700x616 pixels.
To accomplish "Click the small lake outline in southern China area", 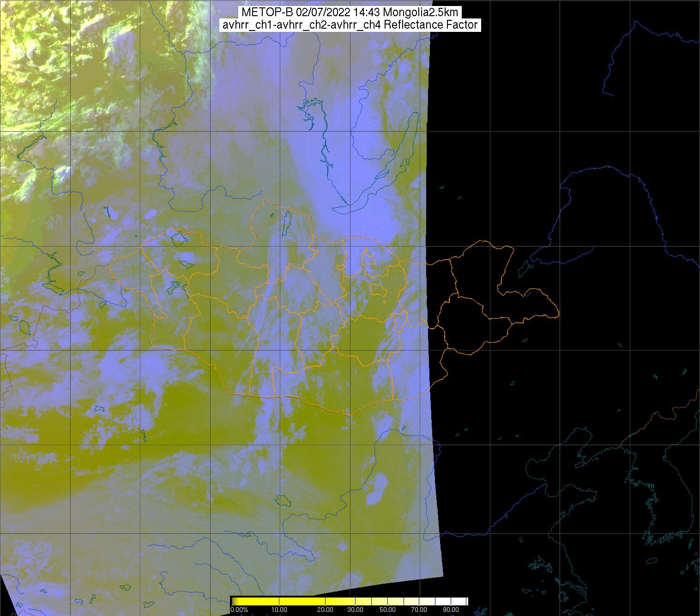I will click(282, 500).
